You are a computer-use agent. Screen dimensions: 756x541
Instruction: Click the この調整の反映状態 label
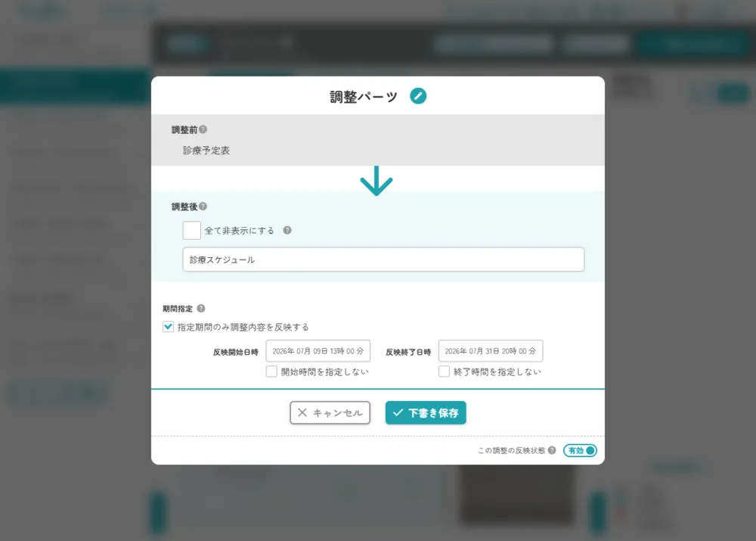click(x=511, y=450)
